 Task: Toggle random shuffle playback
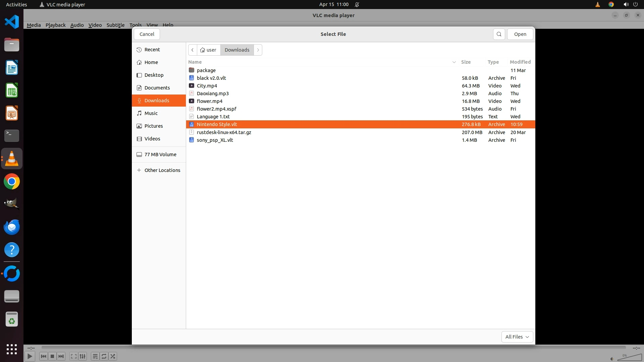point(113,356)
